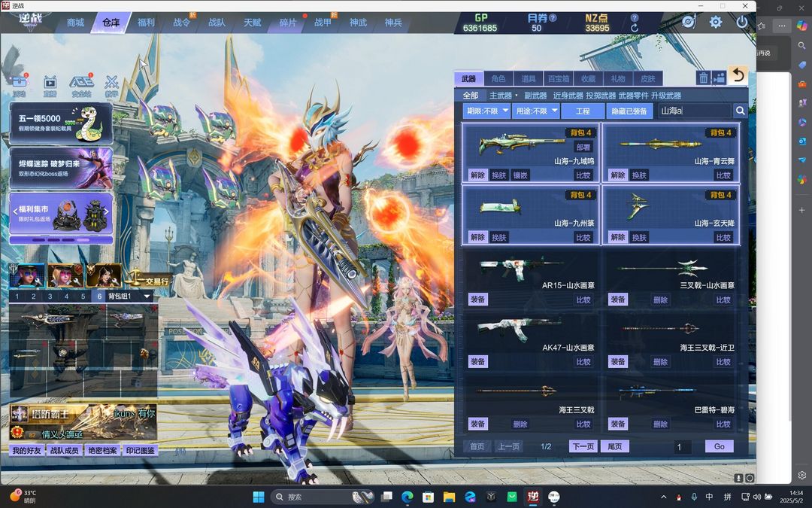Open the Edge browser in the taskbar
The width and height of the screenshot is (812, 508).
click(407, 497)
